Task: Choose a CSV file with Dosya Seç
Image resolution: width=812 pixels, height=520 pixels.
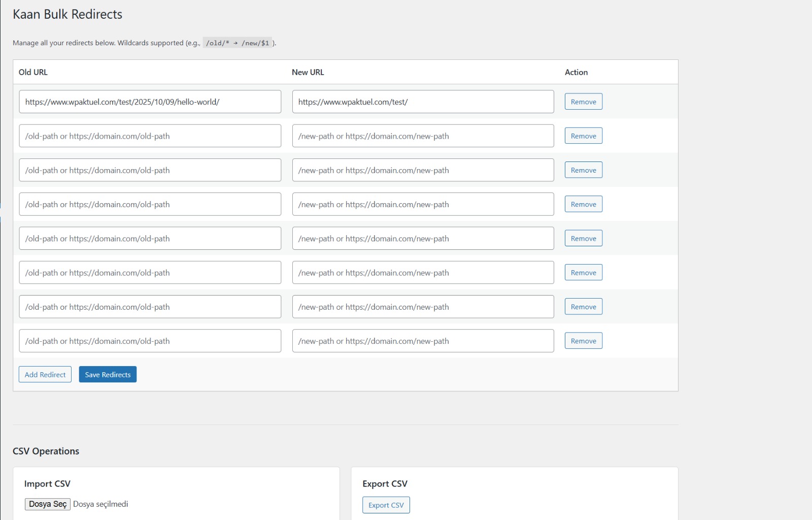Action: pos(47,504)
